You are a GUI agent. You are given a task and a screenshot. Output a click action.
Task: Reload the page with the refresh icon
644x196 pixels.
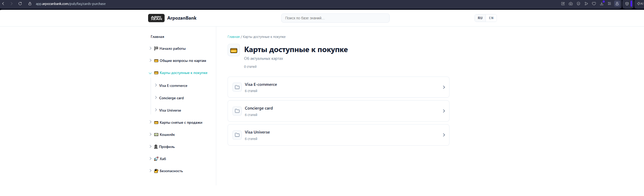(20, 4)
